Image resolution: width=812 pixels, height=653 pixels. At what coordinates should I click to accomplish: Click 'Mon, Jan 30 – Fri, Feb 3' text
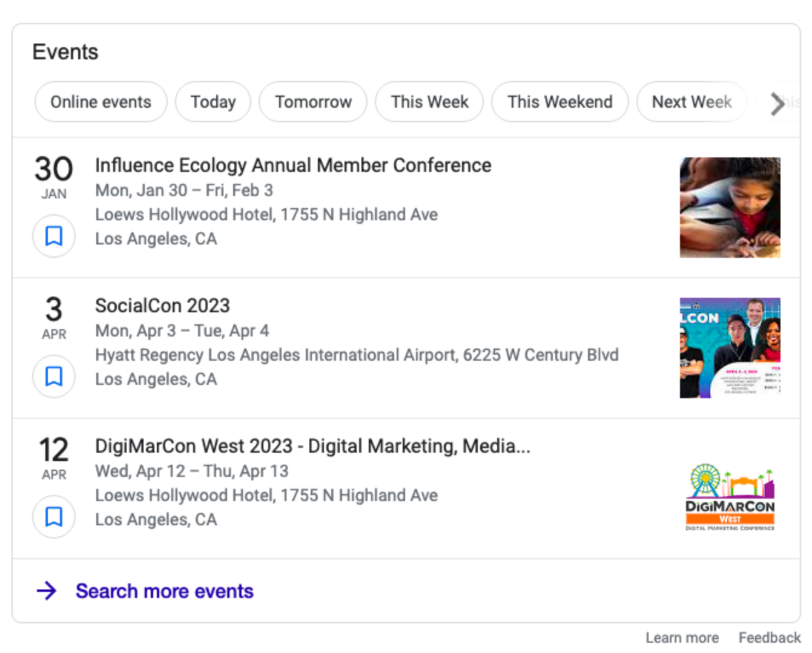pyautogui.click(x=184, y=190)
